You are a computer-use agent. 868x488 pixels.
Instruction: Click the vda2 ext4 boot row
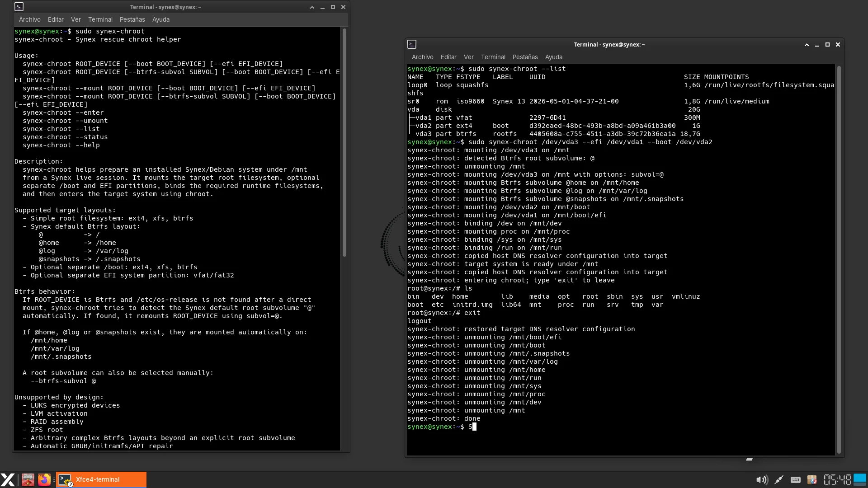tap(554, 126)
